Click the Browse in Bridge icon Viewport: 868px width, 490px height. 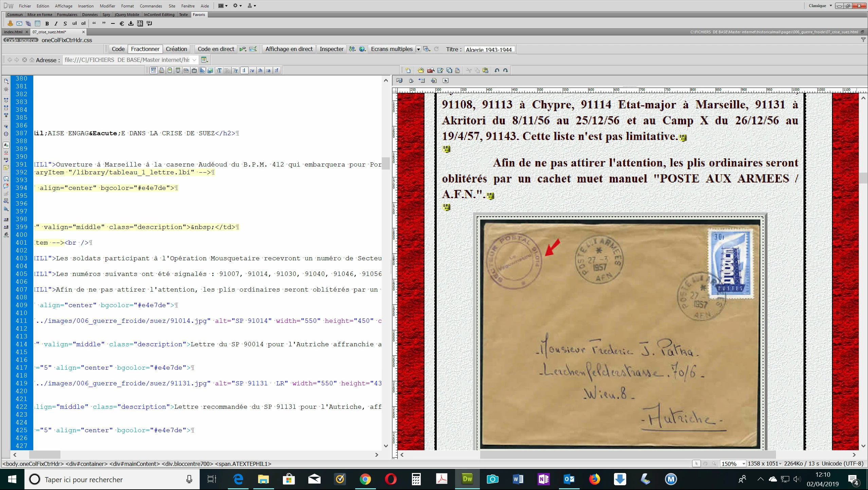431,70
